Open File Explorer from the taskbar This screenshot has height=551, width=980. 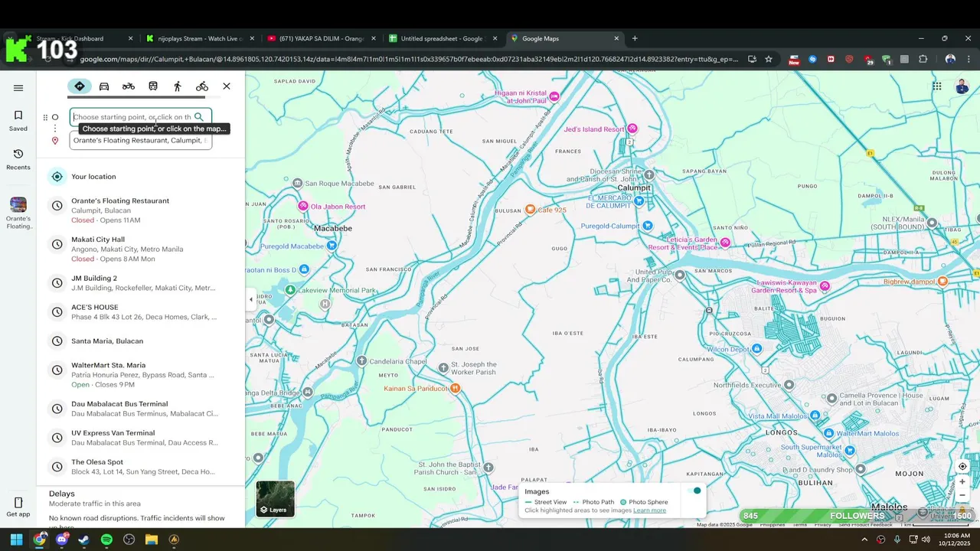152,540
